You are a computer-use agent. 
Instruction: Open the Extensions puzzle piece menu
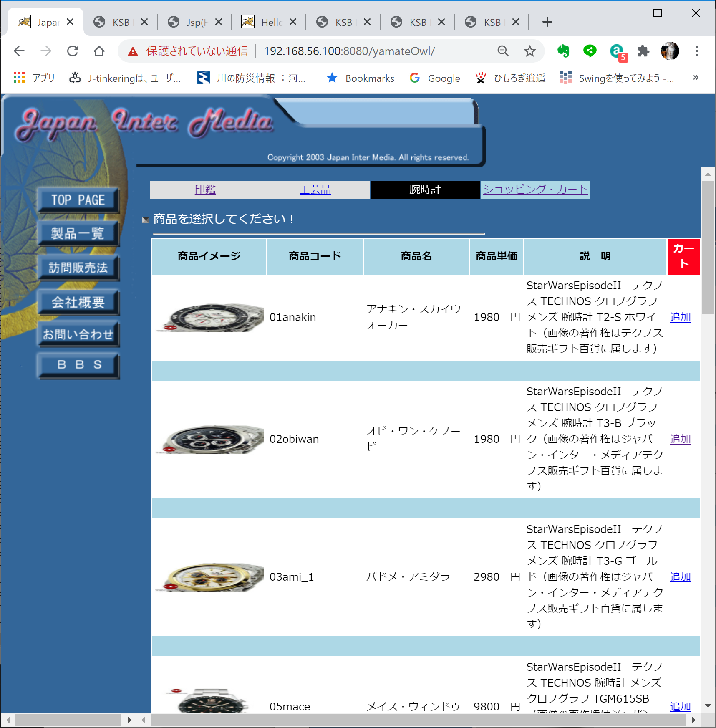coord(643,51)
